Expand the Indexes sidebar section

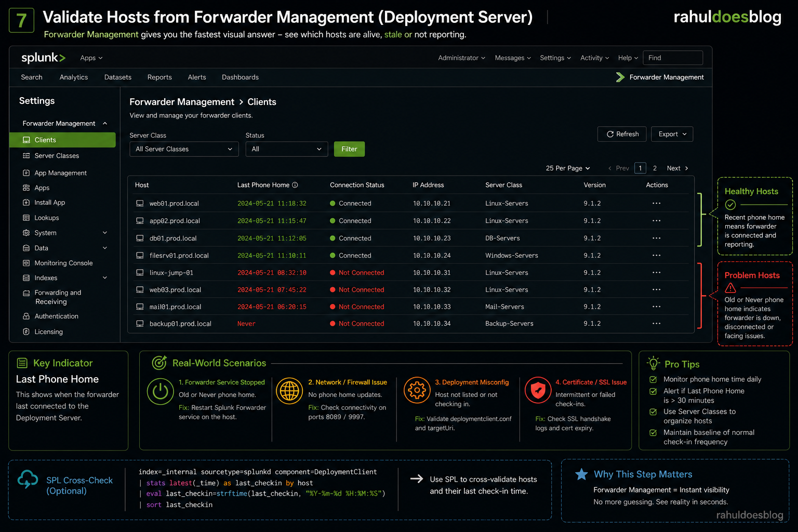(105, 278)
